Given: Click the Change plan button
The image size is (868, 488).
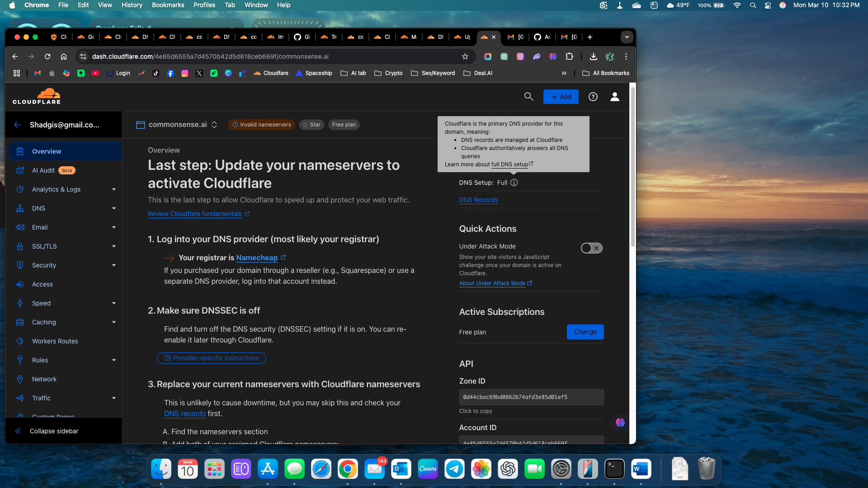Looking at the screenshot, I should coord(585,332).
